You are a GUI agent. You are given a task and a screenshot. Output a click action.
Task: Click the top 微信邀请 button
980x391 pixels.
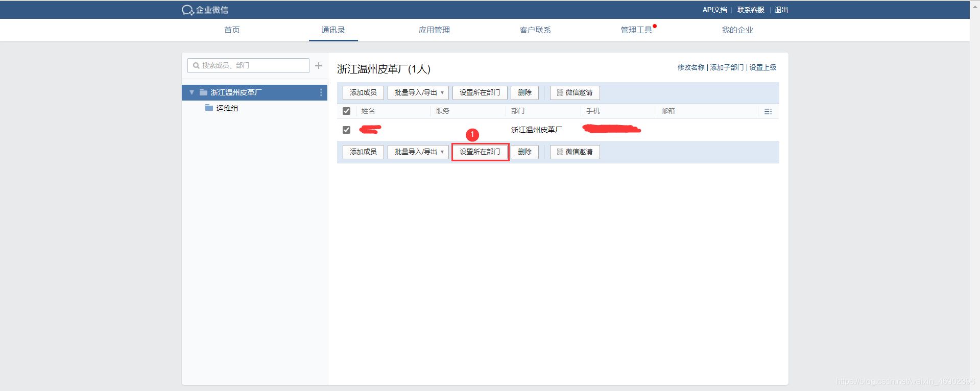[x=575, y=92]
